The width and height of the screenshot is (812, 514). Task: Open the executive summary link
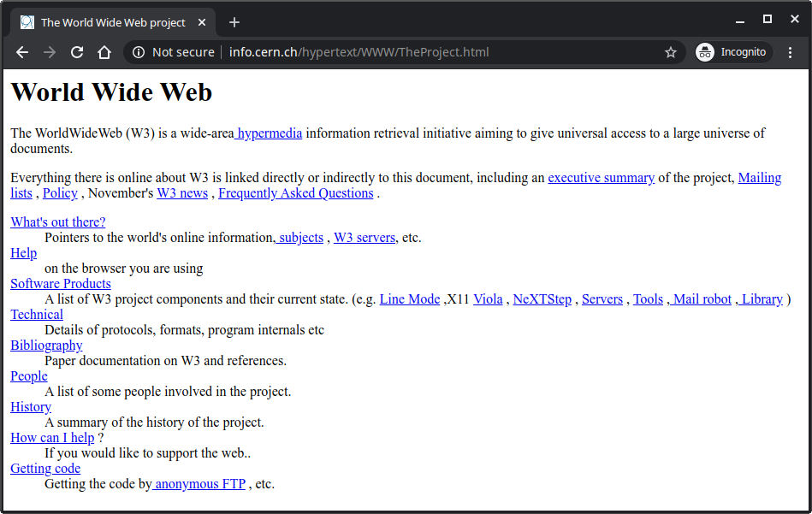tap(600, 177)
